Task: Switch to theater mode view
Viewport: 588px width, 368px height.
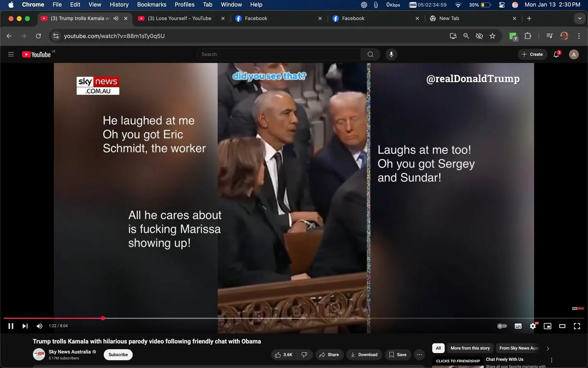Action: (562, 326)
